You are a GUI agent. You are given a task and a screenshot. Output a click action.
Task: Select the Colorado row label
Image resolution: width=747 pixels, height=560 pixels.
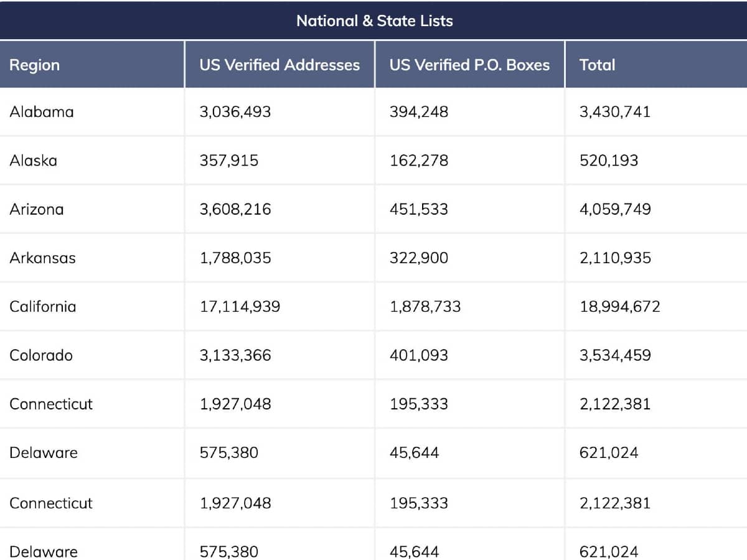[41, 355]
